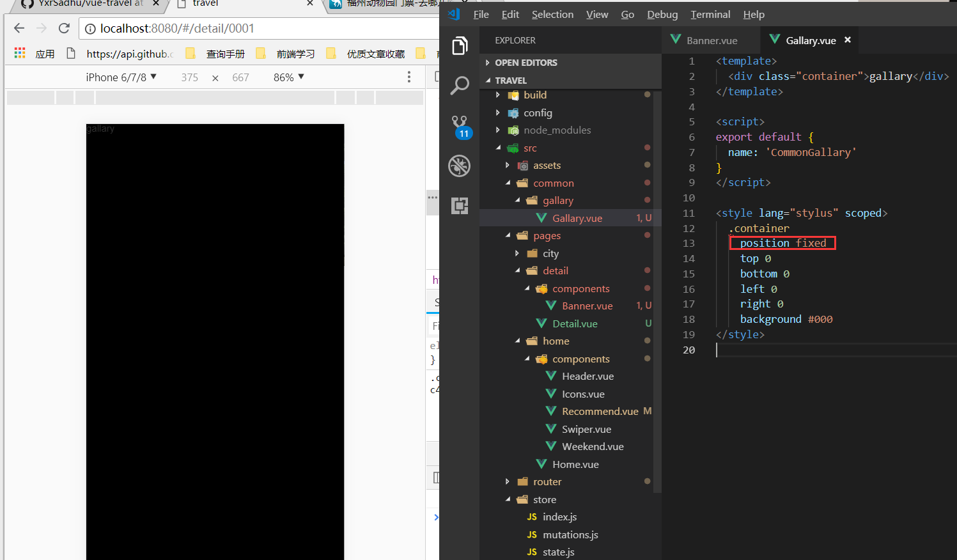
Task: Close the Gallary.vue editor tab
Action: tap(848, 40)
